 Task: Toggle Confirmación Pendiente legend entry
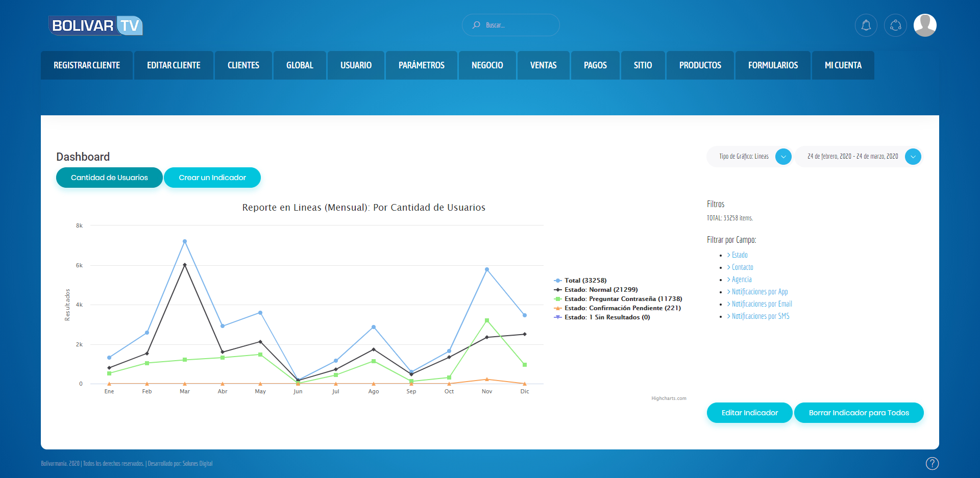(618, 308)
